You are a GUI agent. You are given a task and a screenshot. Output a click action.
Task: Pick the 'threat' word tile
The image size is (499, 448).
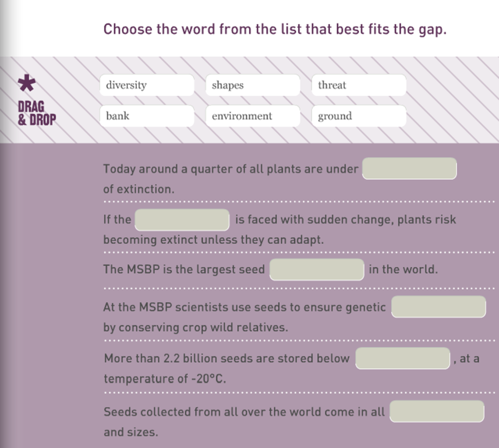click(x=358, y=85)
